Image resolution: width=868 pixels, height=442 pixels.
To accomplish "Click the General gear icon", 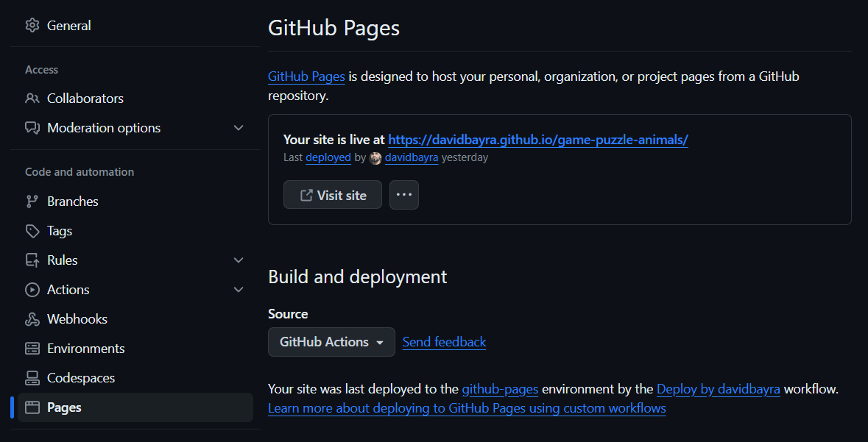I will pyautogui.click(x=32, y=26).
